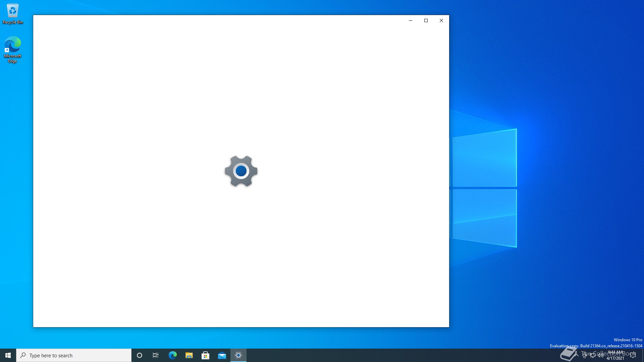
Task: Open Microsoft Store from the taskbar
Action: pyautogui.click(x=205, y=355)
